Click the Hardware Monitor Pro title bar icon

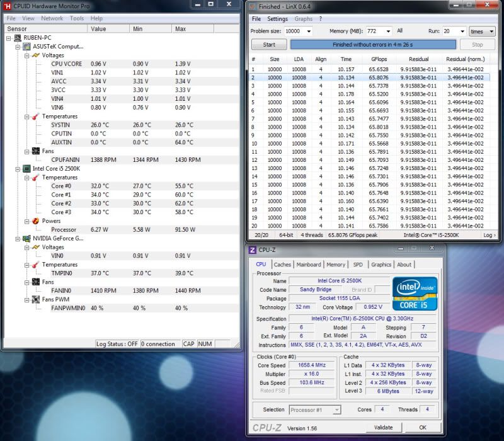point(7,6)
